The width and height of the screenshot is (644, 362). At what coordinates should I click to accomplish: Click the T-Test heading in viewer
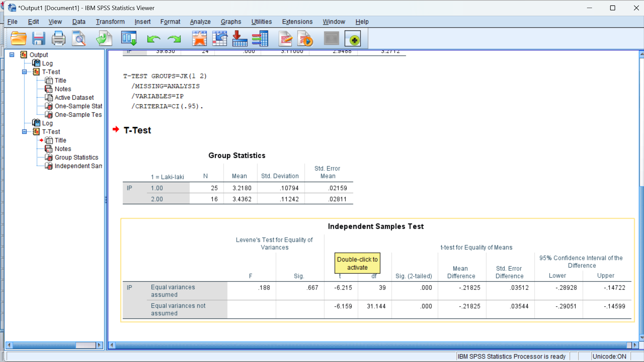click(x=137, y=130)
